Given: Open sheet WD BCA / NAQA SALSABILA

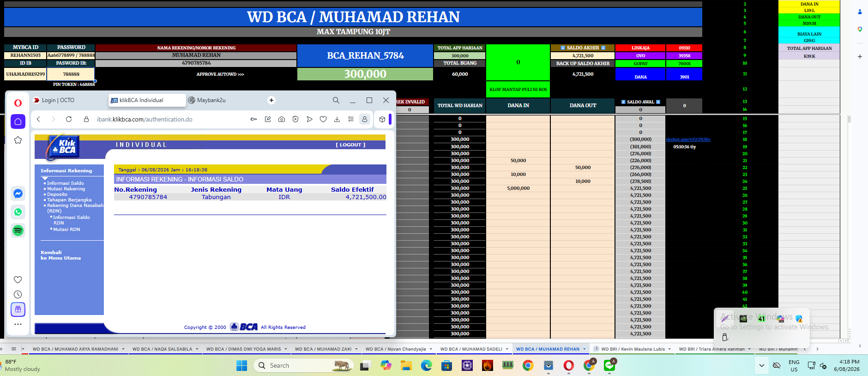Looking at the screenshot, I should [x=162, y=349].
